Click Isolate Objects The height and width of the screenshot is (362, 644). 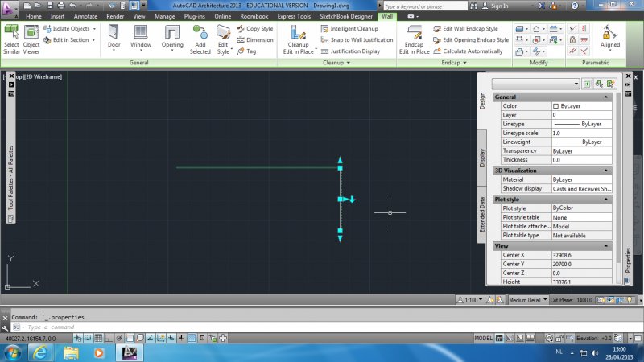click(x=69, y=29)
